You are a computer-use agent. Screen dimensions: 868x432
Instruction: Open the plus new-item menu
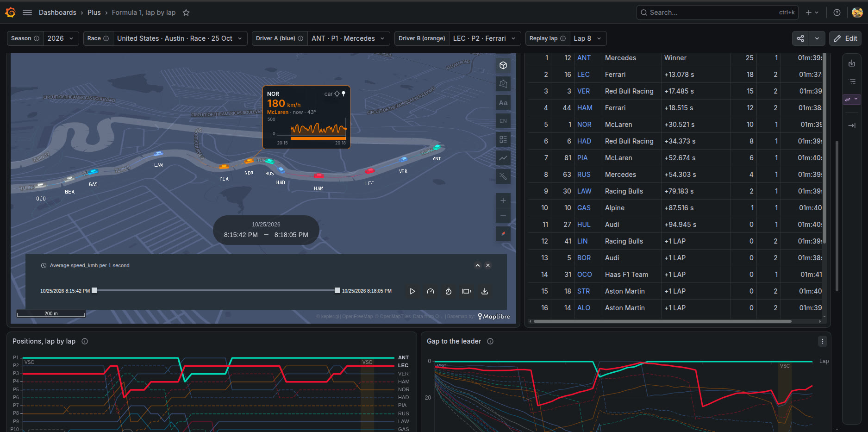(812, 13)
